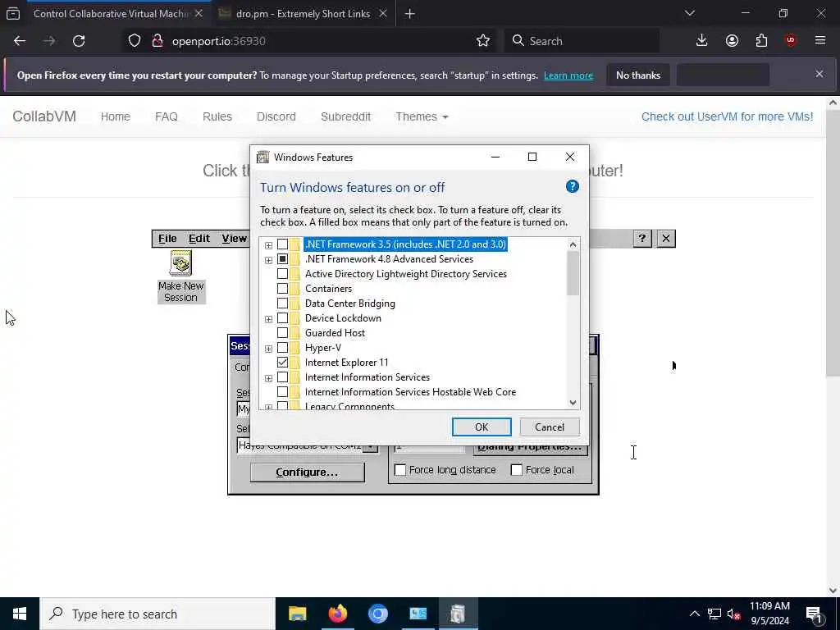Toggle .NET Framework 4.8 Advanced Services checkbox
This screenshot has height=630, width=840.
(282, 259)
